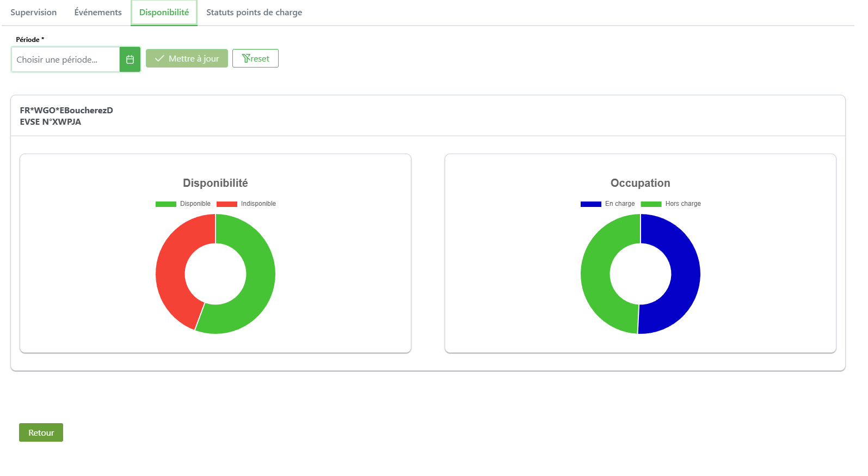Click the blue En charge legend swatch
Viewport: 868px width, 476px height.
pos(590,204)
